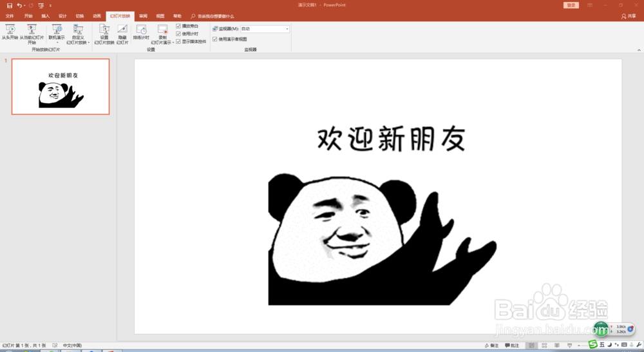Open Customize Quick Access Toolbar arrow
The height and width of the screenshot is (352, 644).
click(x=50, y=6)
